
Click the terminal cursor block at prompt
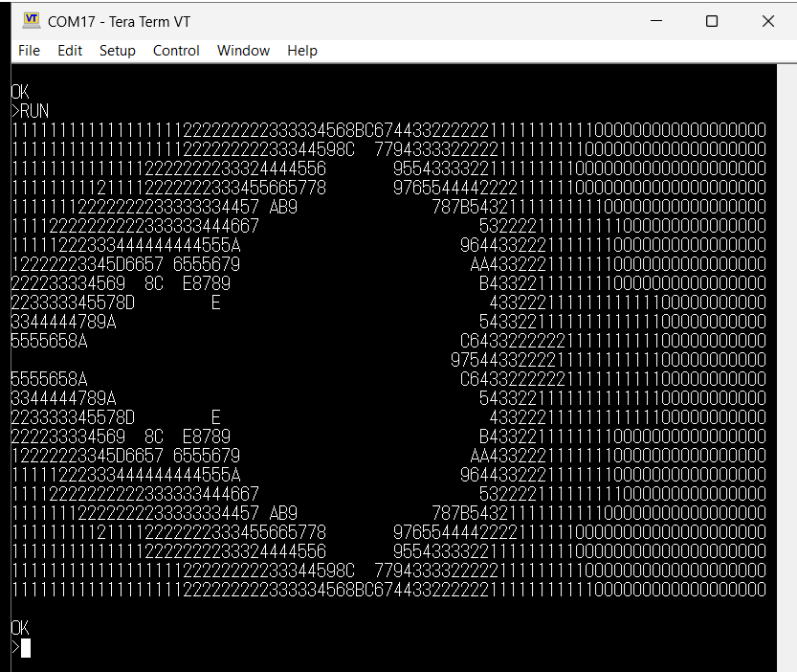(26, 647)
